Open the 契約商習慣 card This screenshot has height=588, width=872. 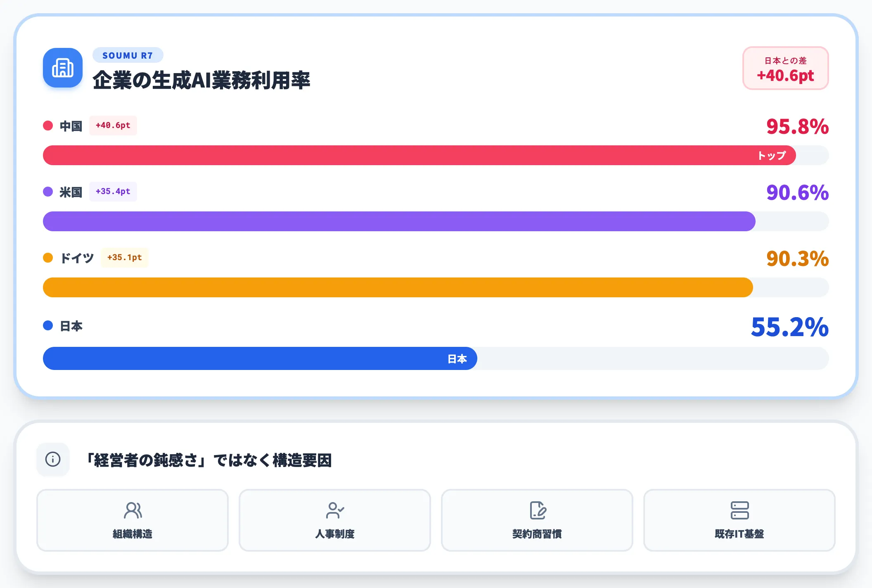coord(537,520)
